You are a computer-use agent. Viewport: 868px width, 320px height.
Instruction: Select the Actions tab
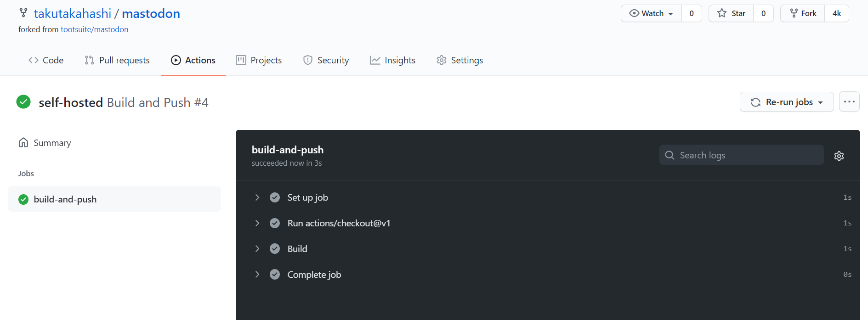click(x=193, y=60)
